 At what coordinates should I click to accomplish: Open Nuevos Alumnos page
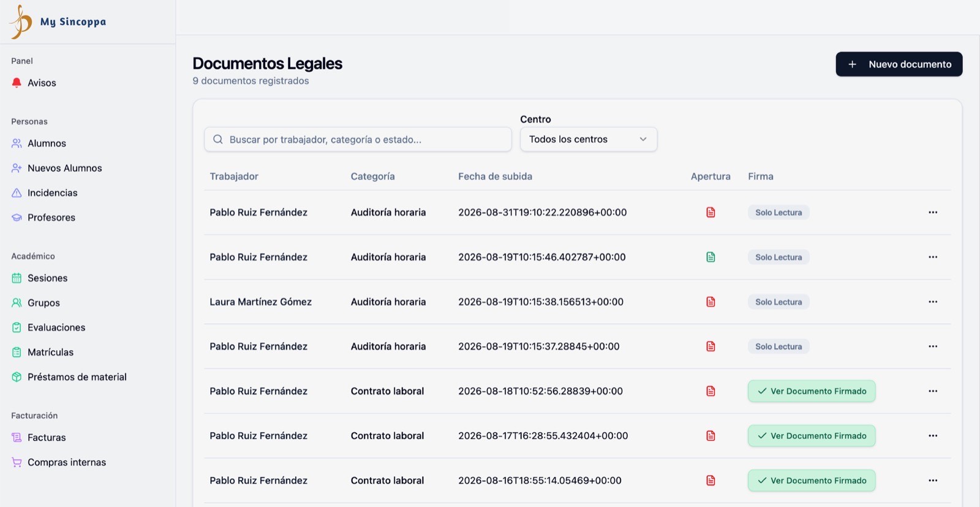(x=65, y=168)
